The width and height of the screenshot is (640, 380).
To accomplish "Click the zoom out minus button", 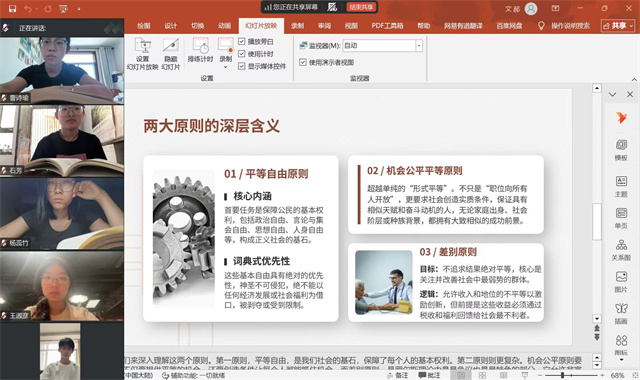I will coord(540,375).
